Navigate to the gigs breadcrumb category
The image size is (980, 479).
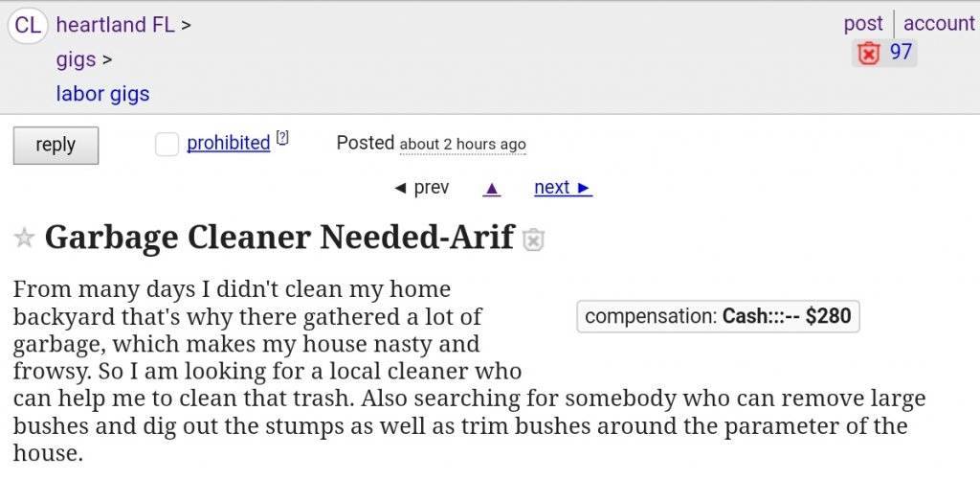coord(76,59)
